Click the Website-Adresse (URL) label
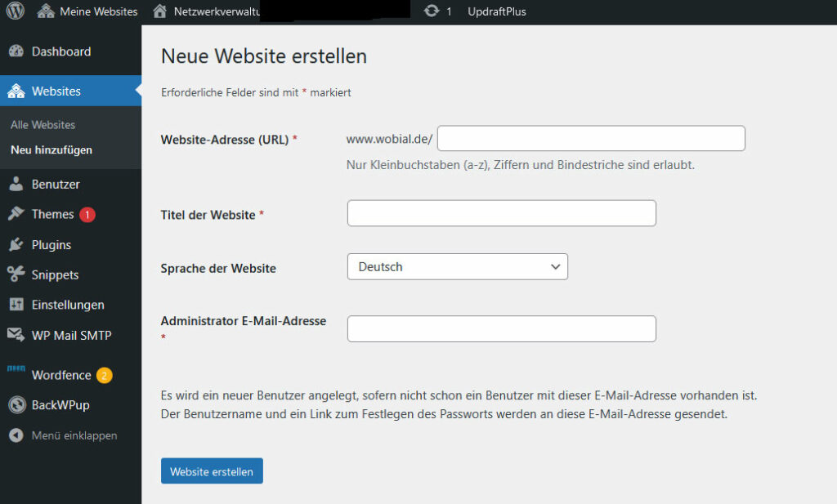 pyautogui.click(x=225, y=140)
